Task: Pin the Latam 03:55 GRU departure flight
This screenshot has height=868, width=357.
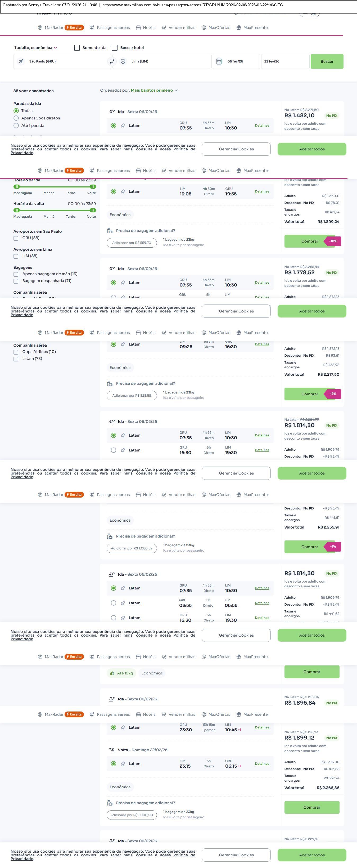Action: point(123,603)
